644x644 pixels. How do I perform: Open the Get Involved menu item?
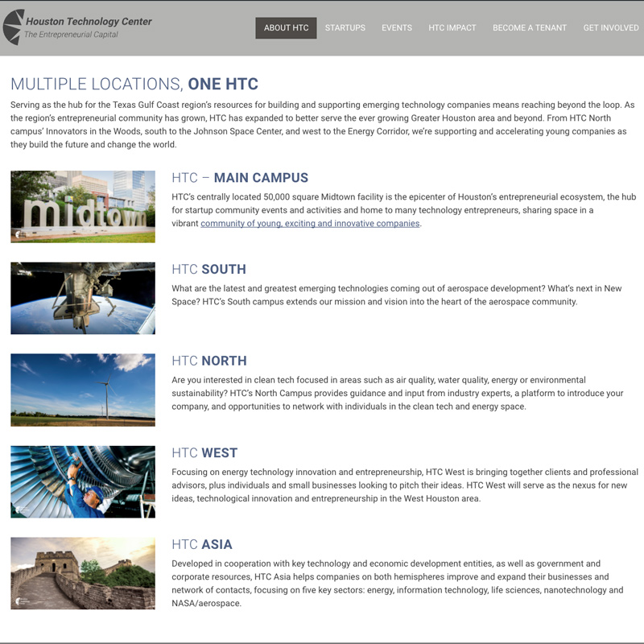[610, 27]
